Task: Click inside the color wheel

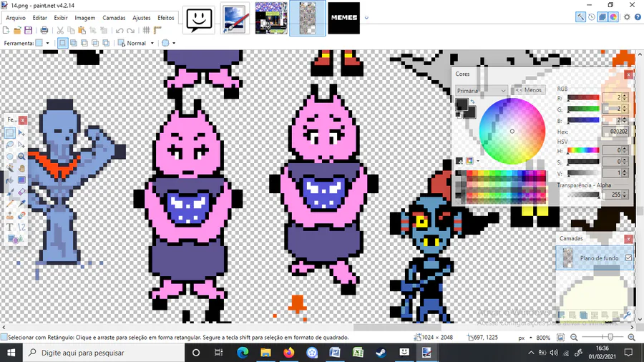Action: pyautogui.click(x=512, y=132)
